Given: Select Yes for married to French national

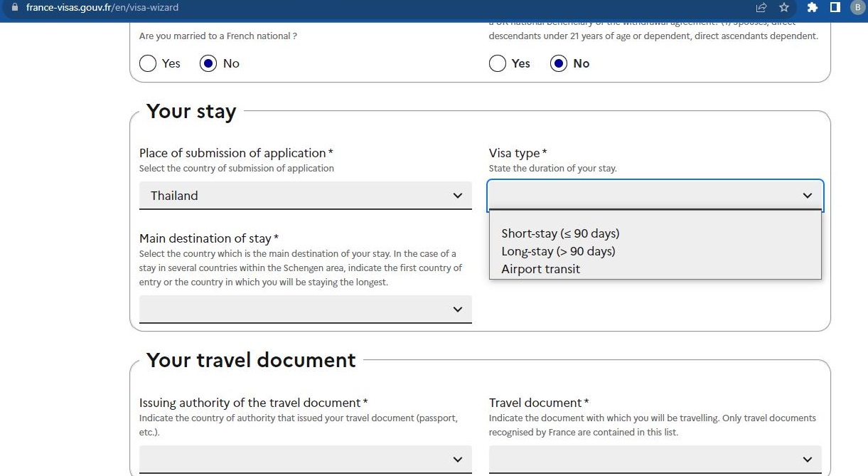Looking at the screenshot, I should pyautogui.click(x=147, y=63).
